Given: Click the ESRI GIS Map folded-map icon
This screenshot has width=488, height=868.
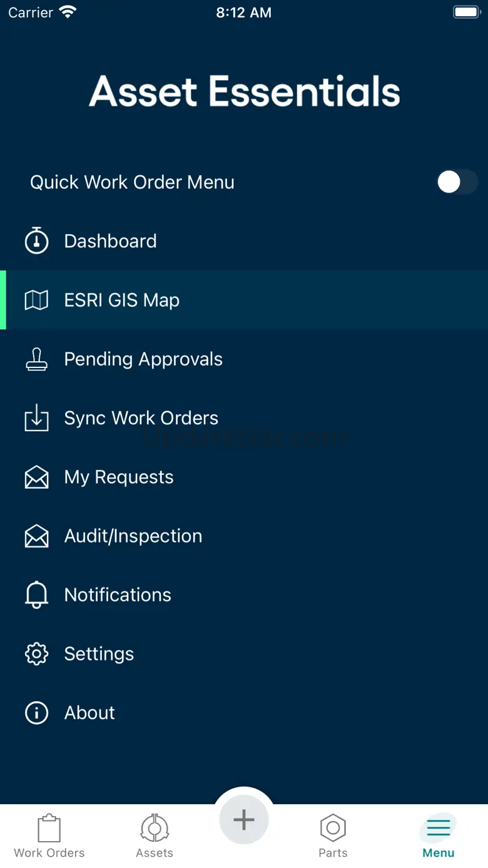Looking at the screenshot, I should pos(36,300).
